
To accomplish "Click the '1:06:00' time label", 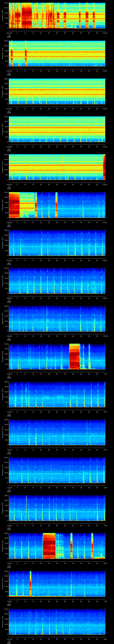I will [x=9, y=601].
